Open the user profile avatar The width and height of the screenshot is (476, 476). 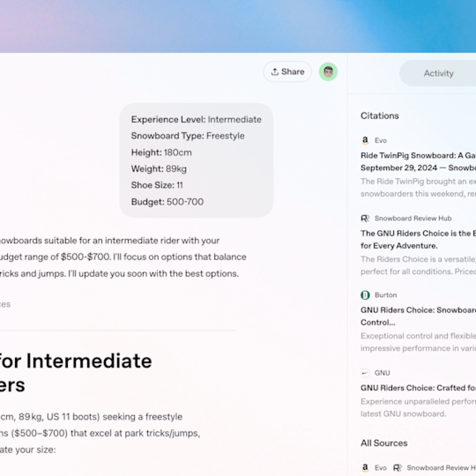click(x=328, y=72)
